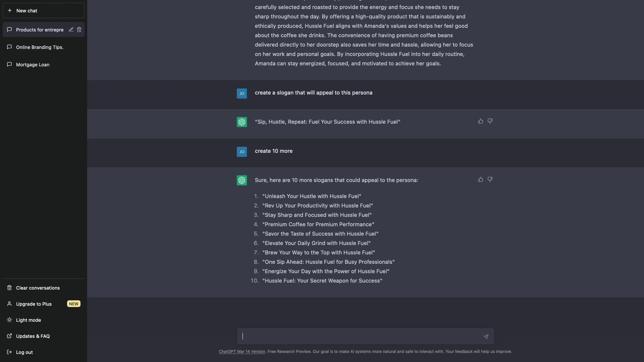Thumbs up the ten slogans response
This screenshot has width=644, height=362.
480,179
